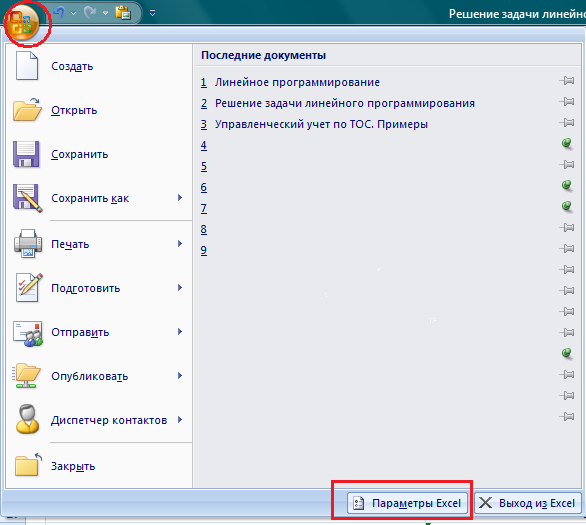
Task: Click the Диспетчер контактов person icon
Action: tap(27, 419)
